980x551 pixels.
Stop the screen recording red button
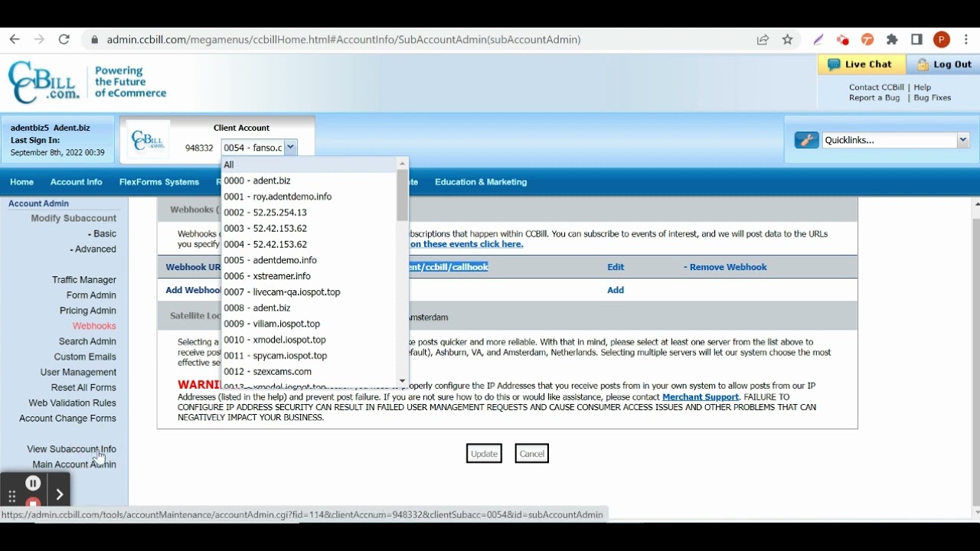[x=33, y=503]
